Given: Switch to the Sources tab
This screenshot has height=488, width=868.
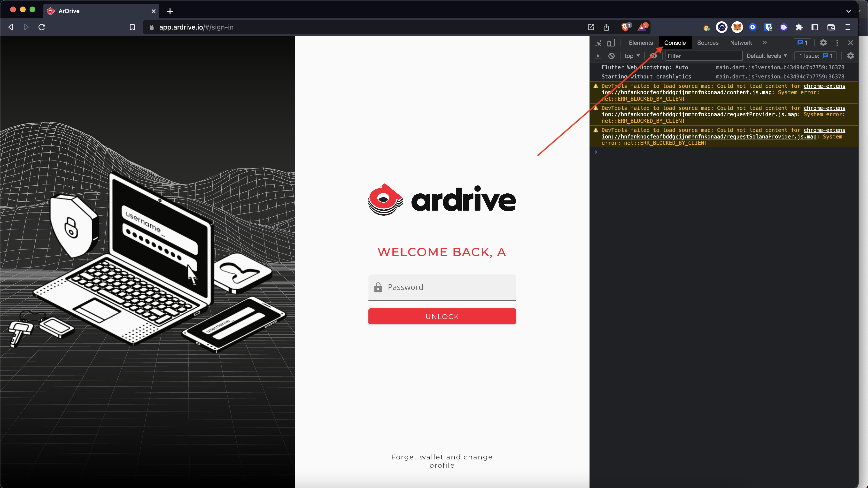Looking at the screenshot, I should pos(708,43).
